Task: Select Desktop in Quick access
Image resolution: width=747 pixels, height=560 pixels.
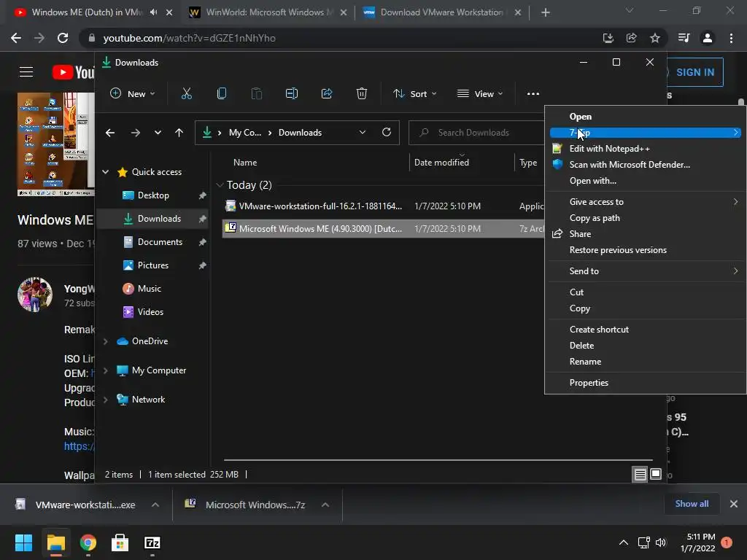Action: click(x=153, y=195)
